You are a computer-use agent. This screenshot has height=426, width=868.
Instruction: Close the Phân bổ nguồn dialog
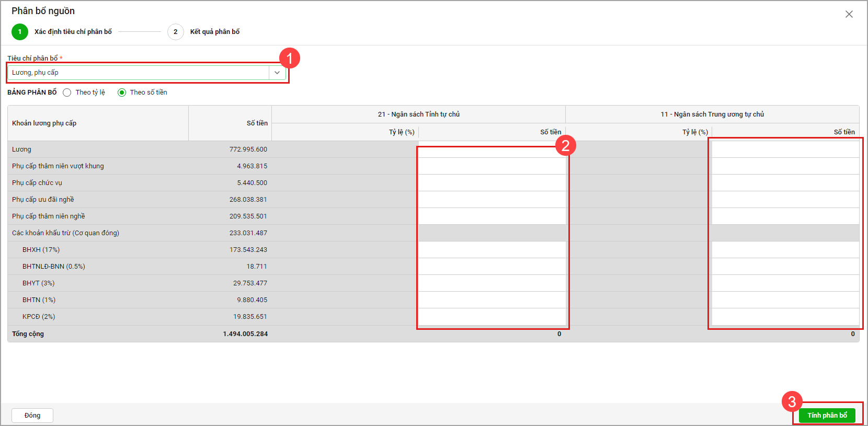[x=849, y=14]
